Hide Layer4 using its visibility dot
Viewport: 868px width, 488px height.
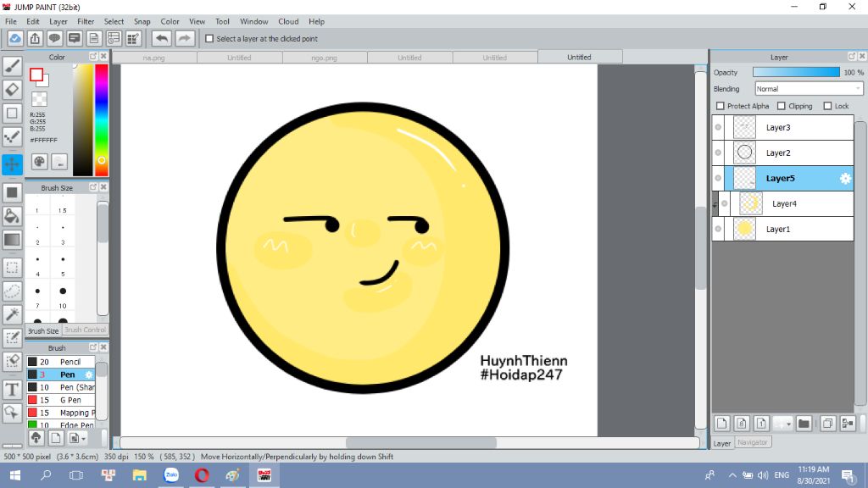tap(724, 203)
